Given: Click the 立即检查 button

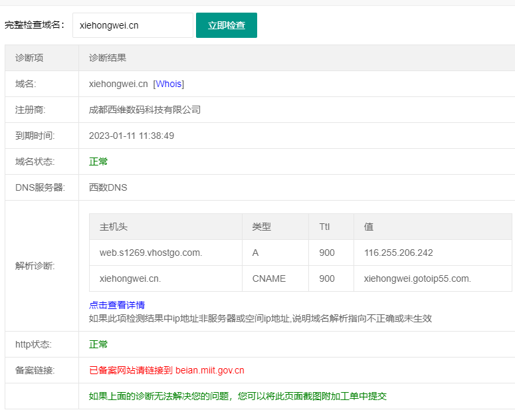Looking at the screenshot, I should tap(227, 25).
